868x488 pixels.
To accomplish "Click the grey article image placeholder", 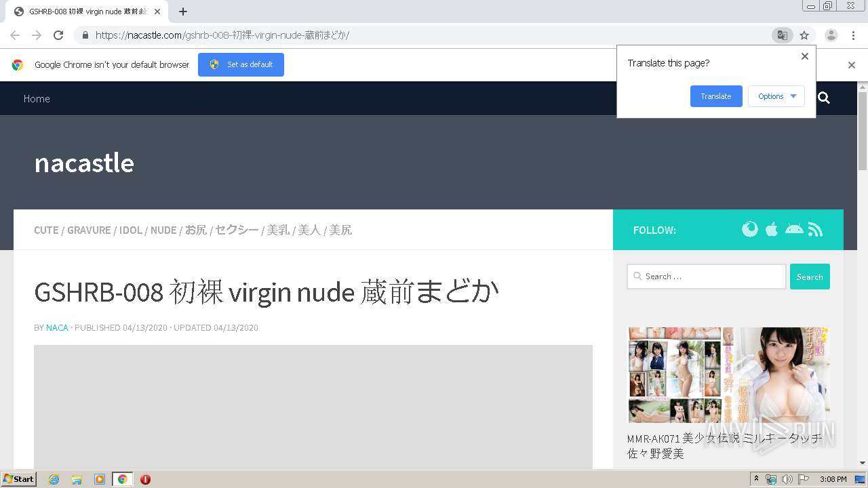I will click(313, 407).
